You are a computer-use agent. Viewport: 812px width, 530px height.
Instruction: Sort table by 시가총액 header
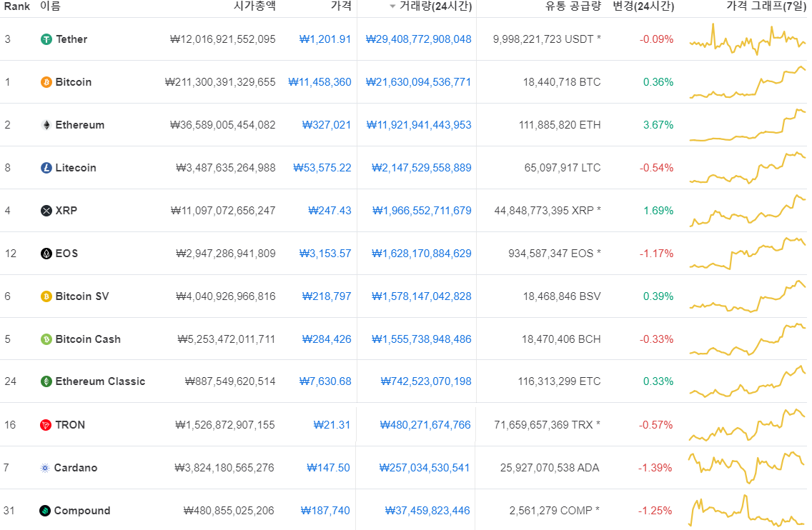[254, 6]
